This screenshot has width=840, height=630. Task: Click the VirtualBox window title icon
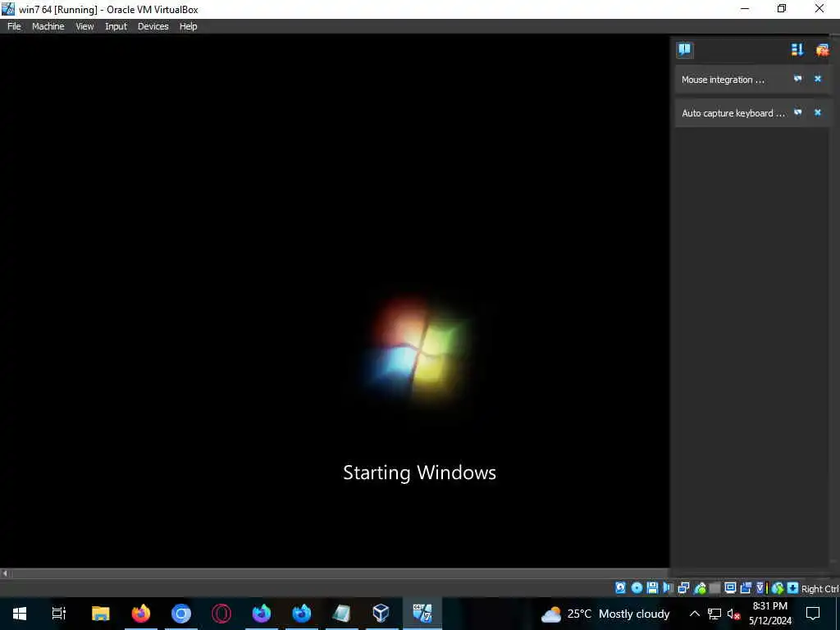click(8, 9)
